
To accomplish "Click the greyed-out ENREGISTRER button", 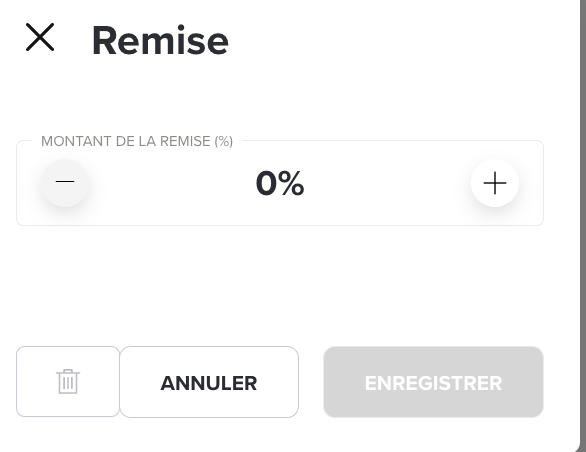I will tap(433, 382).
